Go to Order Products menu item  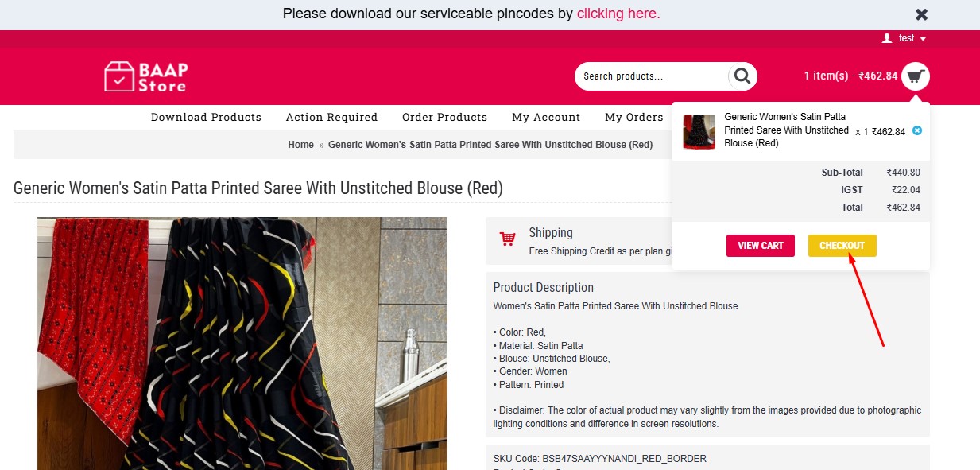[444, 117]
